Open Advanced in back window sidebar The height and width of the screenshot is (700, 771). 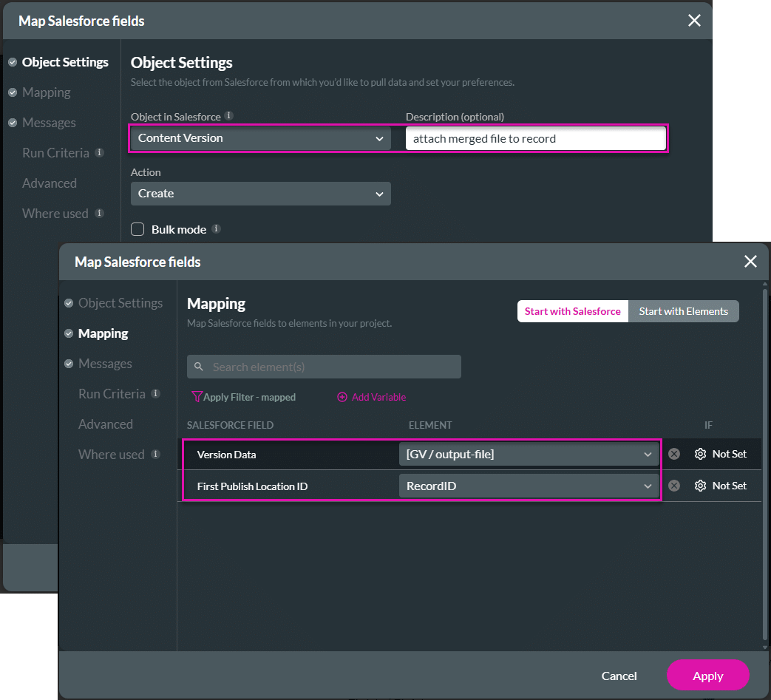(50, 183)
